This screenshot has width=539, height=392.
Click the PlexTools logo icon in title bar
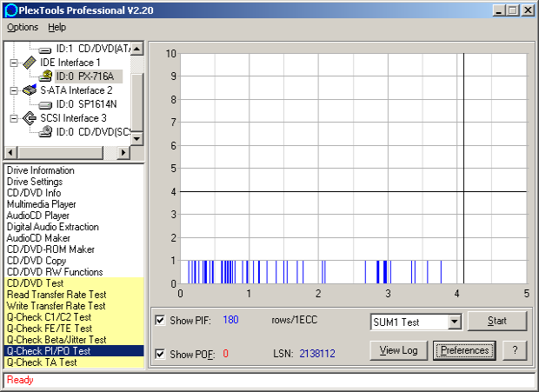click(10, 10)
